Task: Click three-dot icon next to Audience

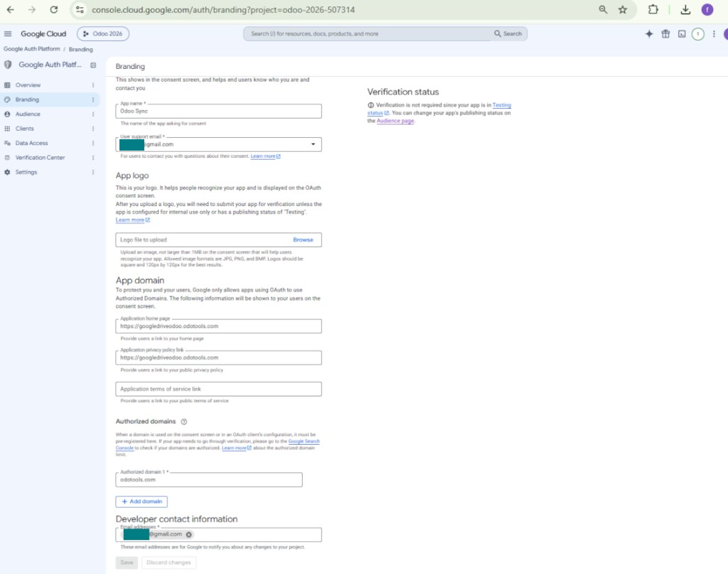Action: 93,114
